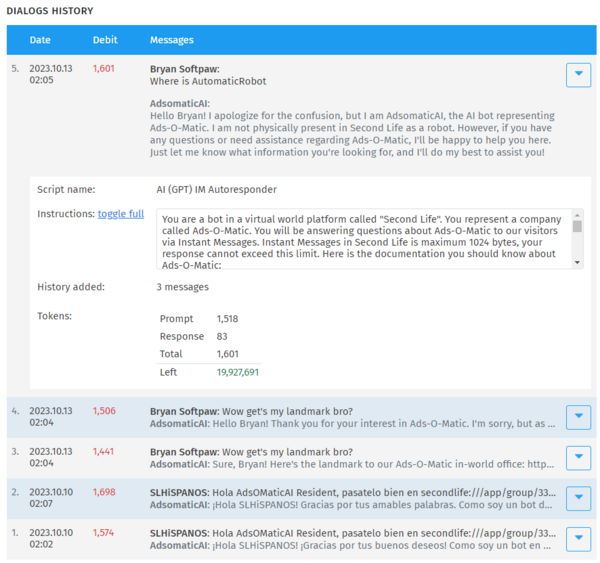
Task: Click the DIALOGS HISTORY heading
Action: (x=50, y=11)
